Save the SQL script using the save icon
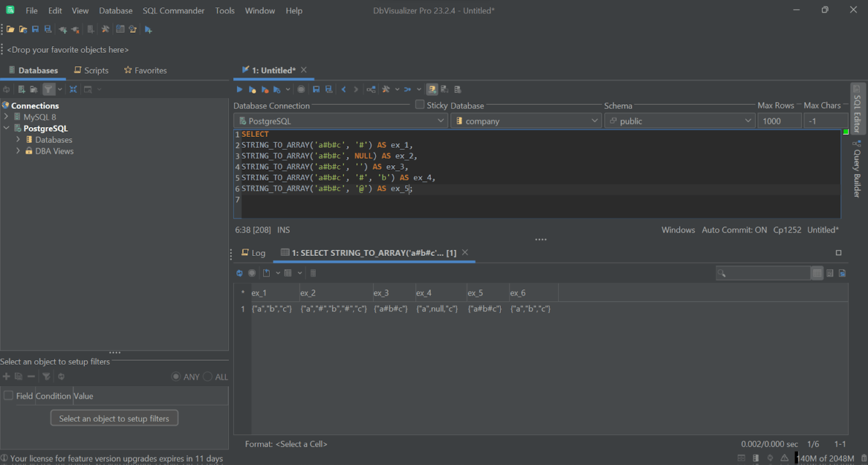868x465 pixels. (316, 89)
